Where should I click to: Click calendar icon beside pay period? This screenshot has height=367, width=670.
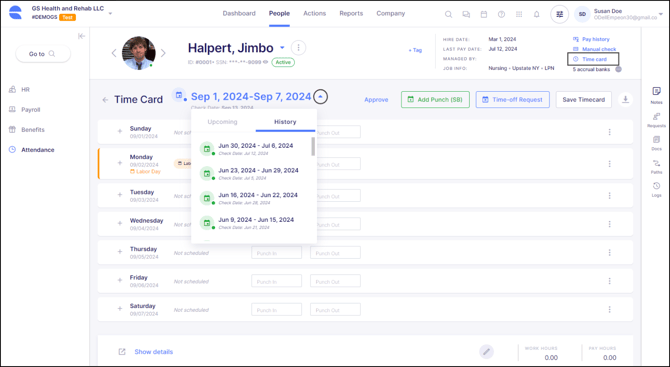[x=179, y=95]
